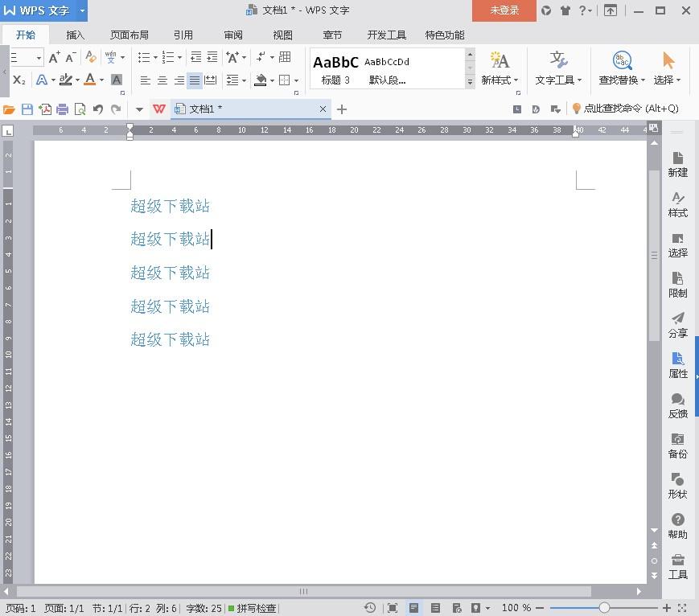Open 查找替换 tool
This screenshot has height=616, width=699.
tap(622, 69)
